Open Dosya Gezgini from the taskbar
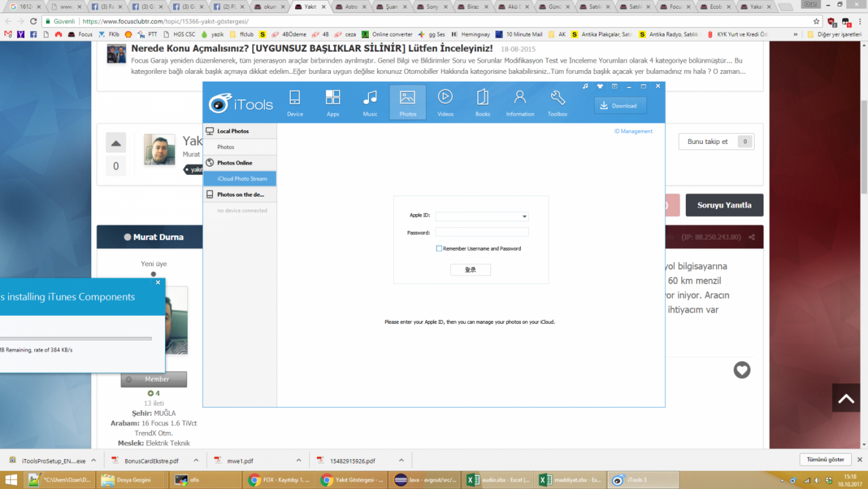This screenshot has height=489, width=868. coord(132,480)
